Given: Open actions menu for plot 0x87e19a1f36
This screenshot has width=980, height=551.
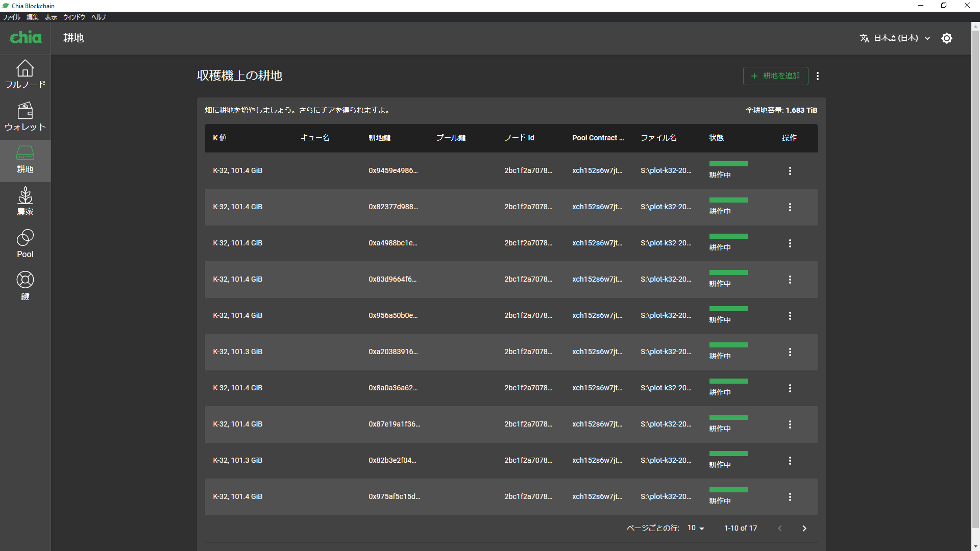Looking at the screenshot, I should tap(790, 424).
